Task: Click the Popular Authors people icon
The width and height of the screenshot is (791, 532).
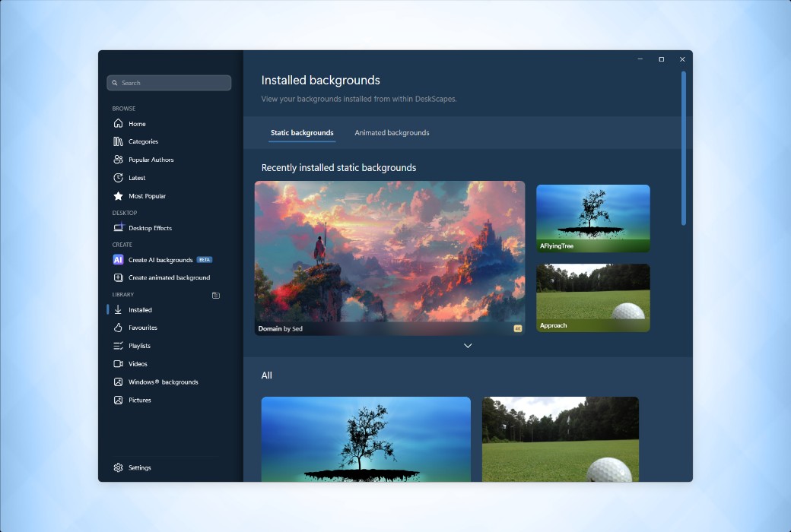Action: [118, 160]
